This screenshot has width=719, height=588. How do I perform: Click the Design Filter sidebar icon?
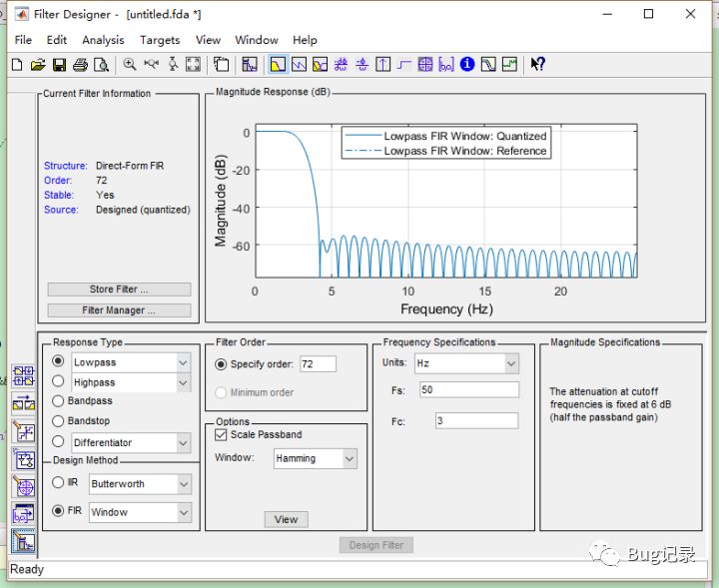[x=23, y=542]
